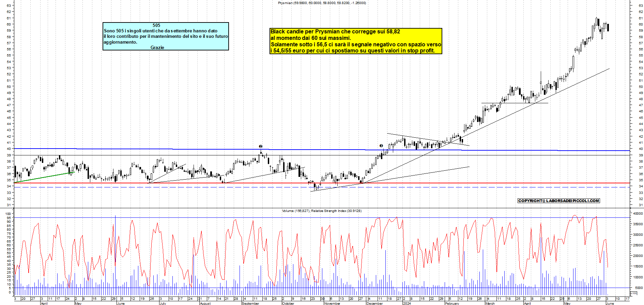Click the "85" RSI axis label
The width and height of the screenshot is (644, 305).
click(9, 226)
